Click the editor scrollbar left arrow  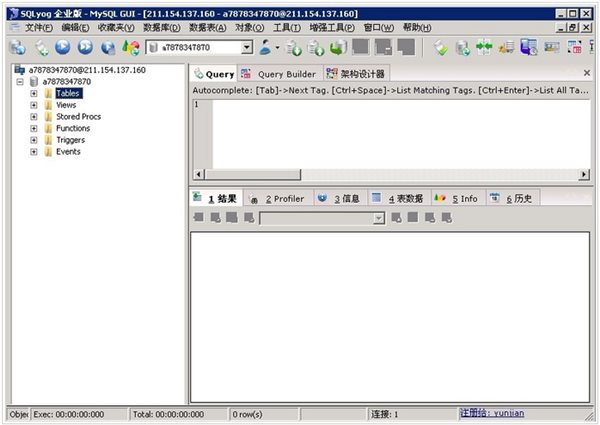tap(198, 174)
